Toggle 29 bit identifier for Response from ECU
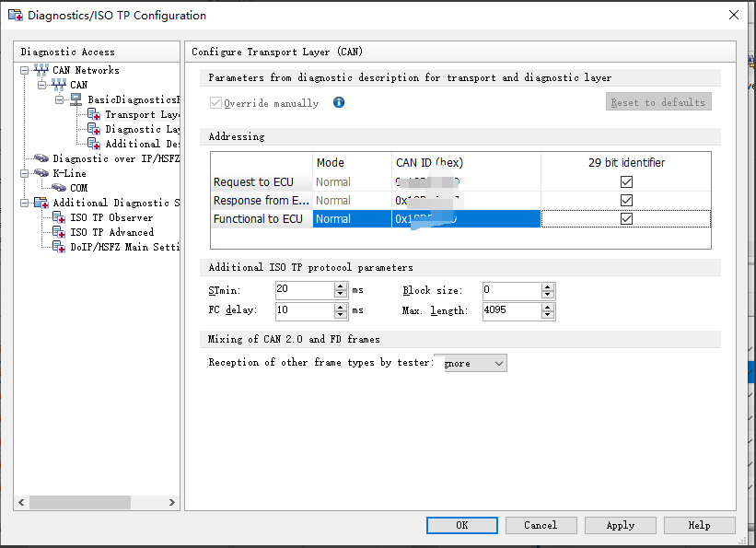756x548 pixels. (626, 200)
